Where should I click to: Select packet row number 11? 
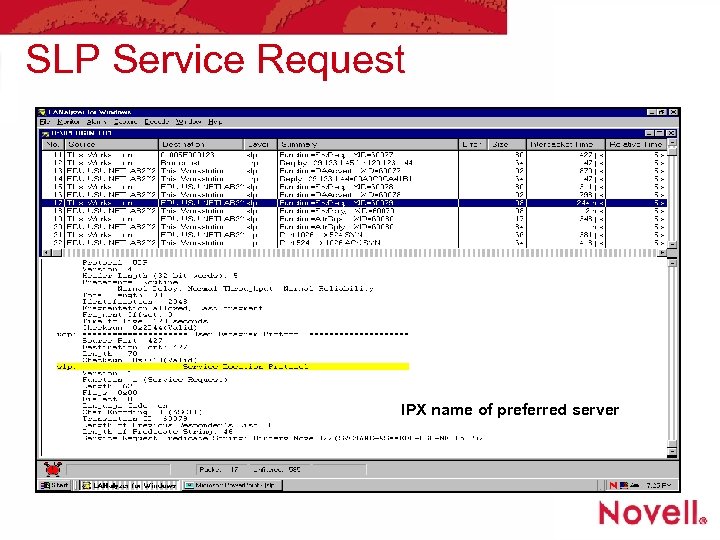[x=354, y=155]
